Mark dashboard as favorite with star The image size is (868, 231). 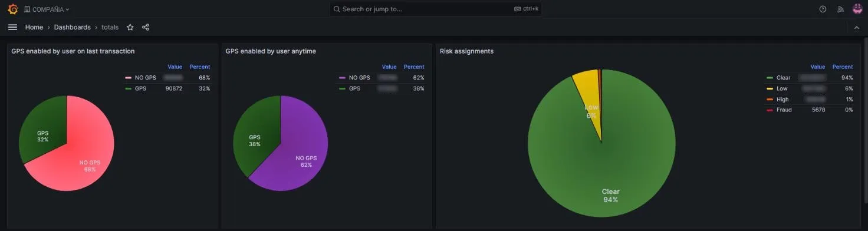(130, 27)
